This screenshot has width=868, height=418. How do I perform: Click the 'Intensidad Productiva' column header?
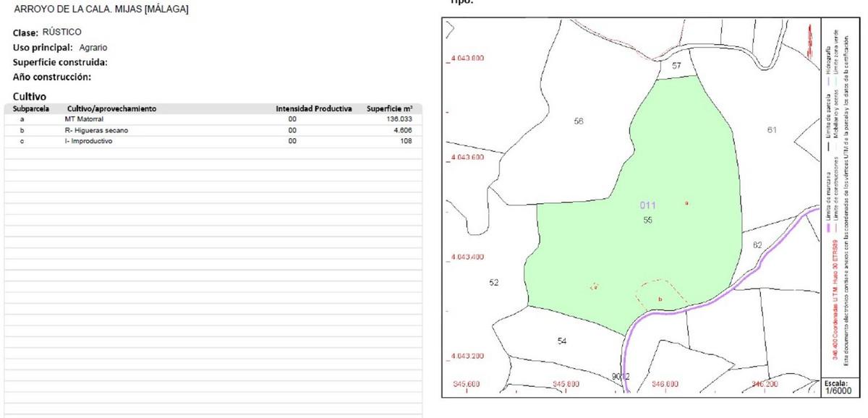click(x=314, y=109)
